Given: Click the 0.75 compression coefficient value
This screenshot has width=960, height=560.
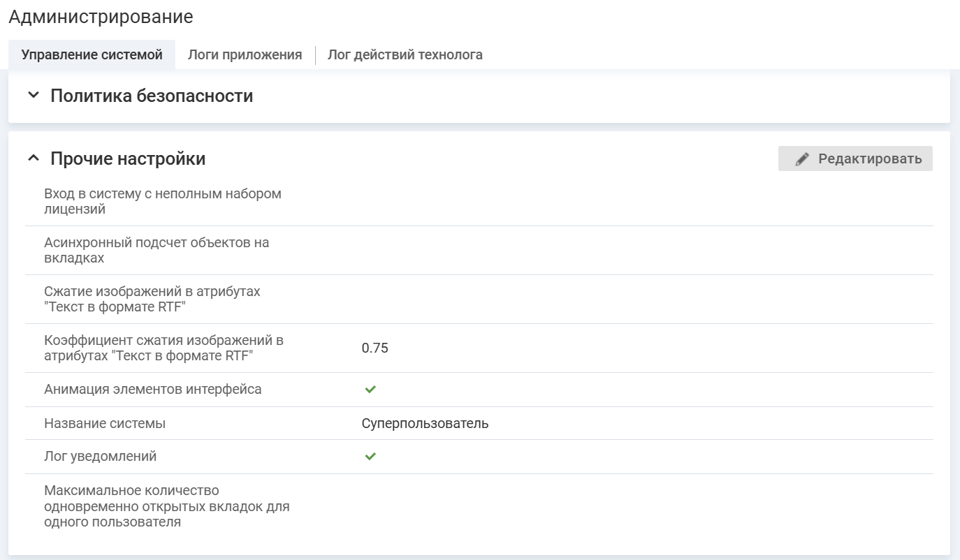Looking at the screenshot, I should click(x=374, y=348).
